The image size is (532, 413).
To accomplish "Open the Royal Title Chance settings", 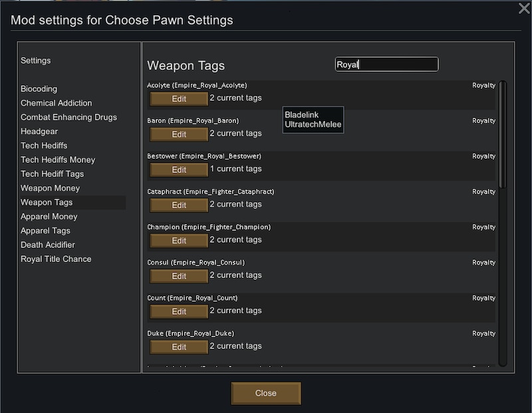I will (x=56, y=259).
